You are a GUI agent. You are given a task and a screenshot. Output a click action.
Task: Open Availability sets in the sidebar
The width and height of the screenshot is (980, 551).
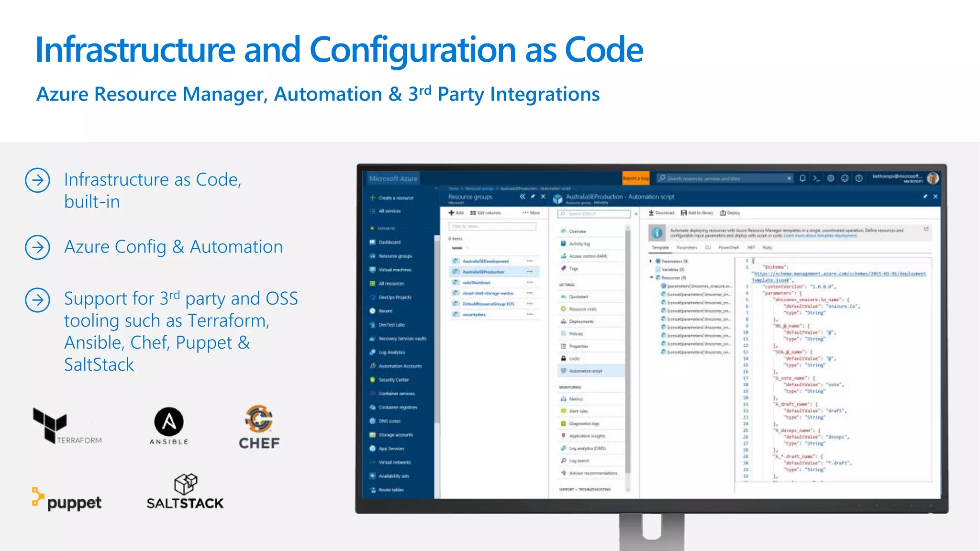point(390,476)
